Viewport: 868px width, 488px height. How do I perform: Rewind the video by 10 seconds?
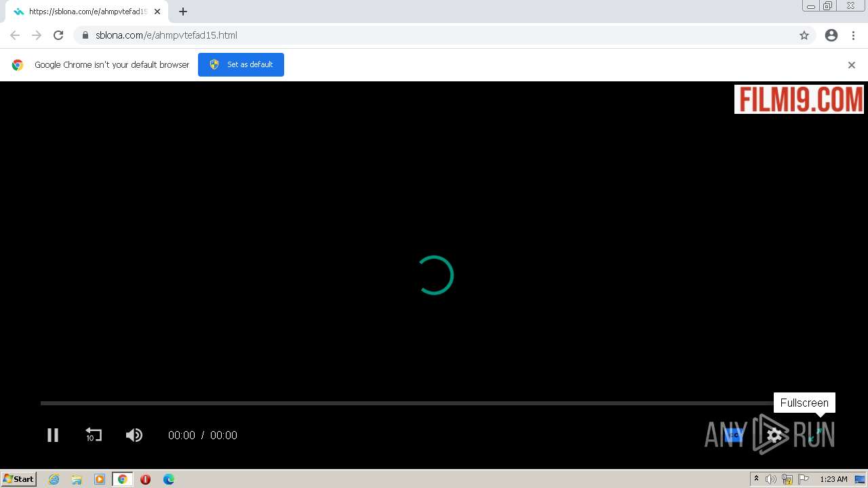(x=94, y=435)
